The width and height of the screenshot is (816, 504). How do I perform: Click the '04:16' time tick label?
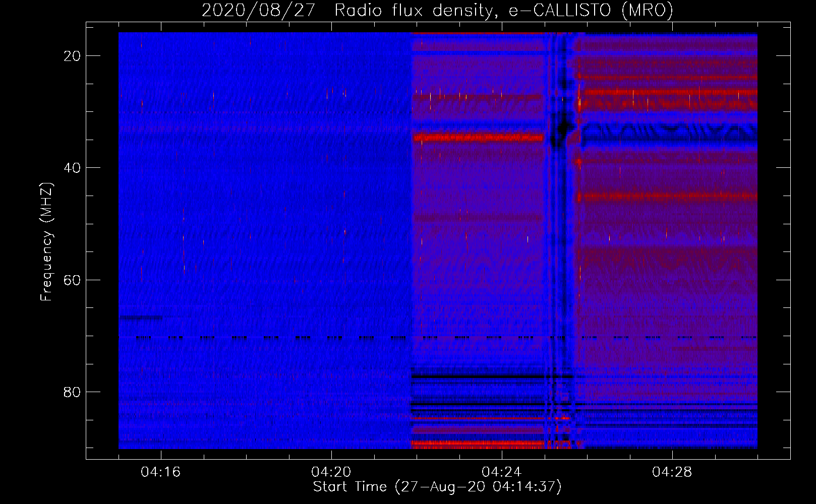(x=161, y=472)
